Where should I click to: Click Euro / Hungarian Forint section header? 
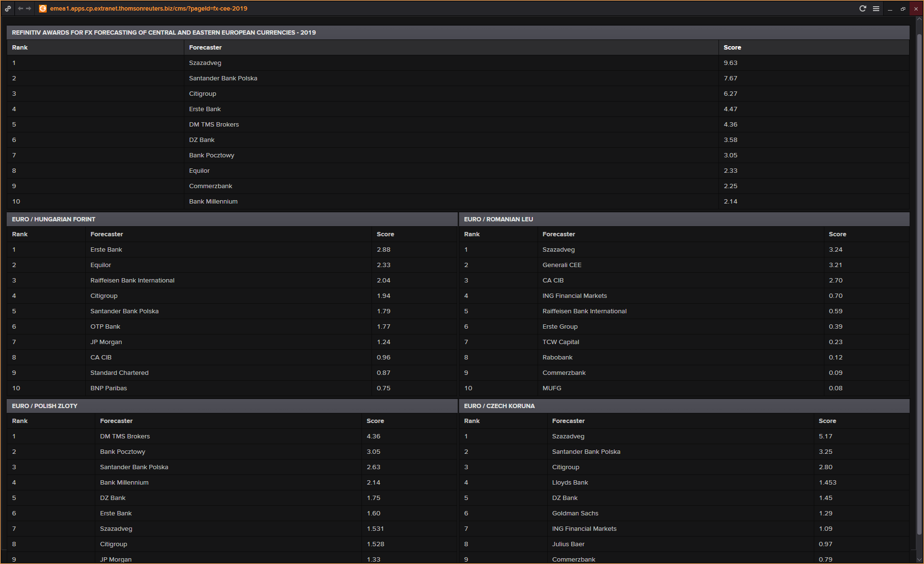[x=232, y=219]
